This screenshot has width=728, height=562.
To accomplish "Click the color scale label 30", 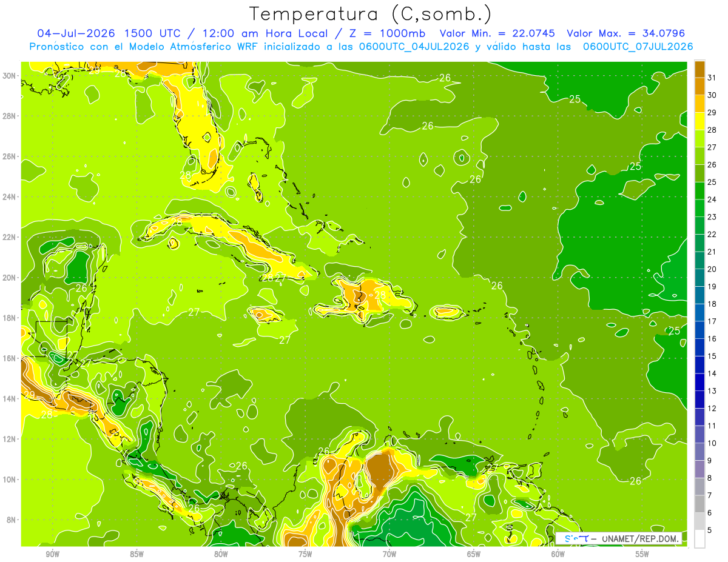I will click(x=712, y=95).
